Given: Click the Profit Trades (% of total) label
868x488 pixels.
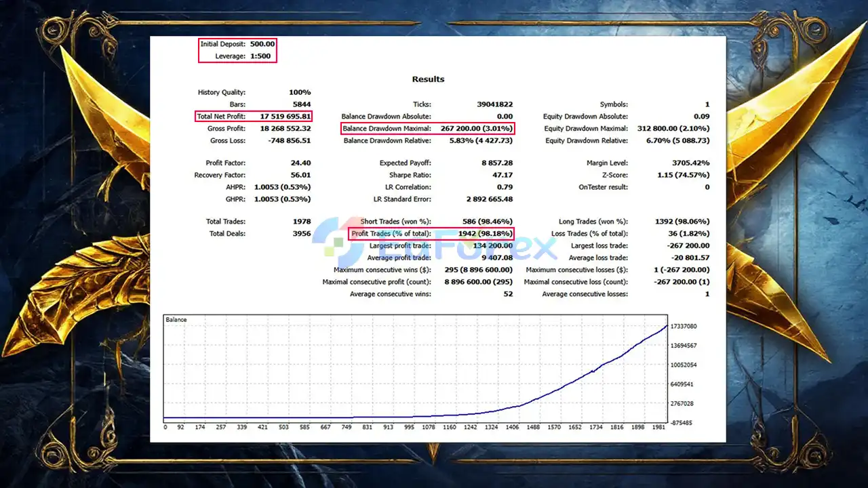Looking at the screenshot, I should click(x=391, y=234).
